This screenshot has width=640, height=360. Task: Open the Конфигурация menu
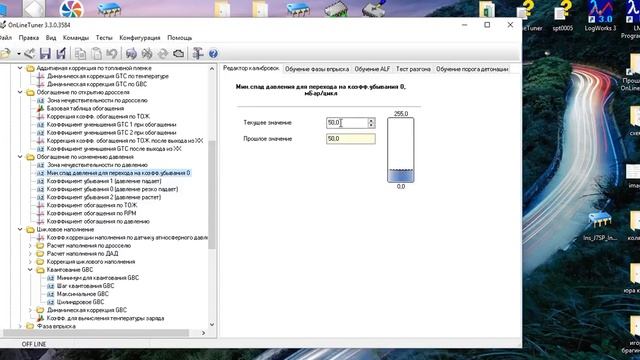click(140, 38)
